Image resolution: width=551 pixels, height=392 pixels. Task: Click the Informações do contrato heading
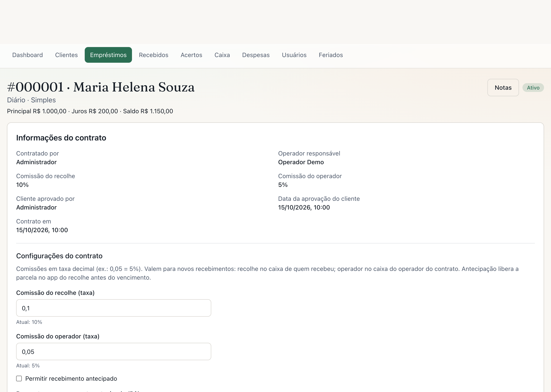click(x=61, y=138)
